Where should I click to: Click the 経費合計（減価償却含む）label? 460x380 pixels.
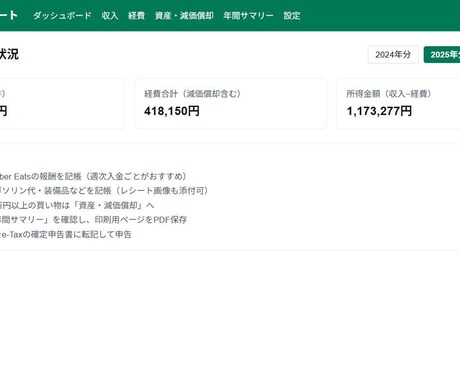(192, 94)
